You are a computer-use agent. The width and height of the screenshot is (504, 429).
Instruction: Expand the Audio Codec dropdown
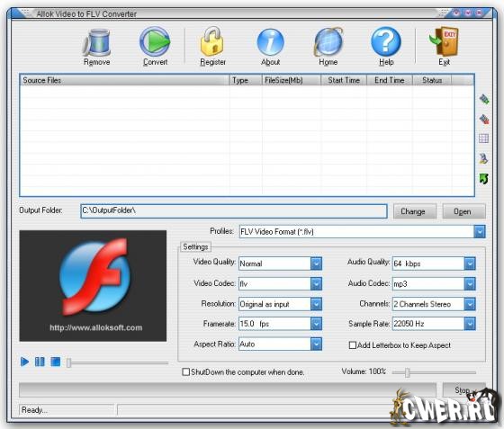pyautogui.click(x=470, y=283)
